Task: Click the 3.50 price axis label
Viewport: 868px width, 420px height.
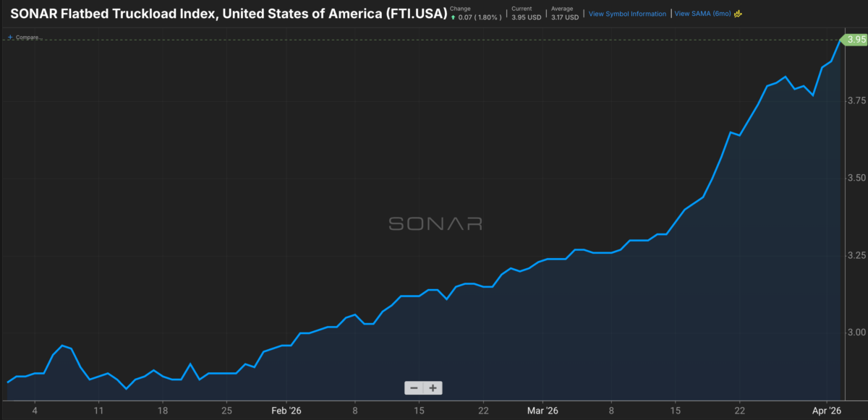Action: click(856, 178)
